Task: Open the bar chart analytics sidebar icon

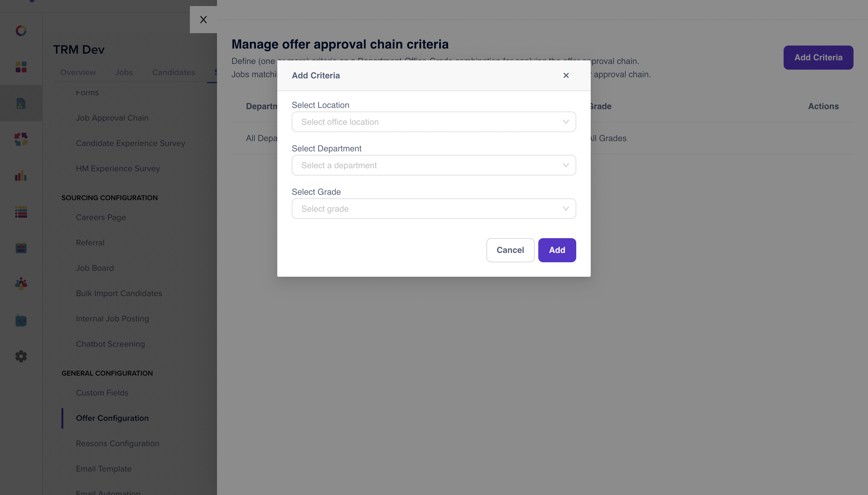Action: (21, 175)
